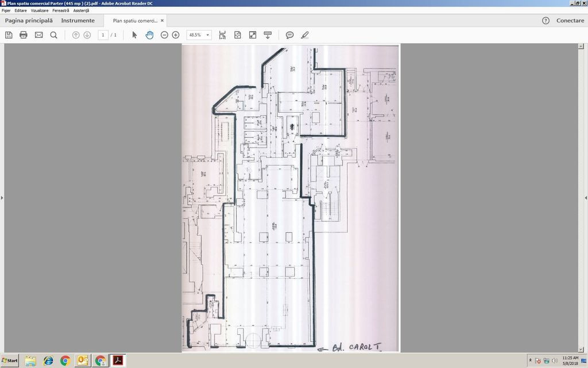Viewport: 588px width, 368px height.
Task: Click the Save file icon
Action: (x=9, y=35)
